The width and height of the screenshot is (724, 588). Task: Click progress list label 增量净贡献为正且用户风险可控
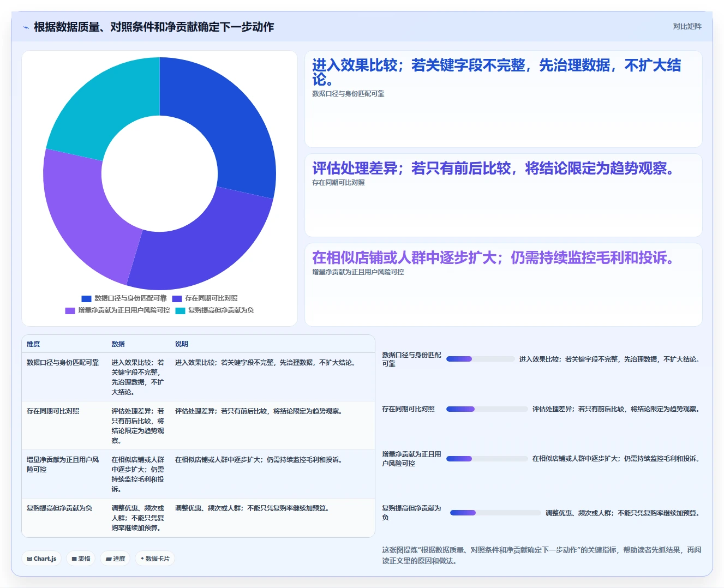pos(411,459)
